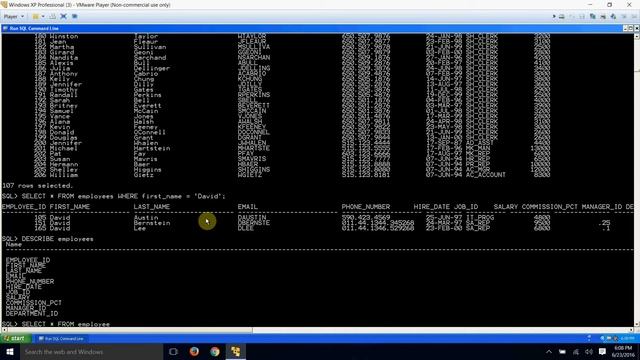Click 'Bernstein' in the David results
This screenshot has width=640, height=360.
151,223
